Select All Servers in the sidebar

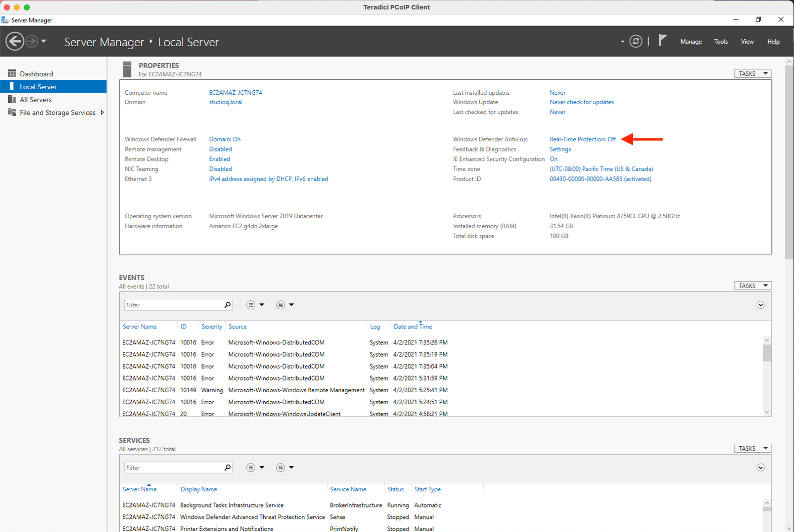[53, 100]
